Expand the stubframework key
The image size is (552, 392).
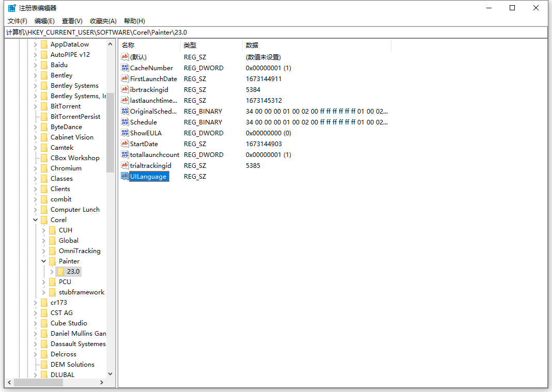point(44,292)
